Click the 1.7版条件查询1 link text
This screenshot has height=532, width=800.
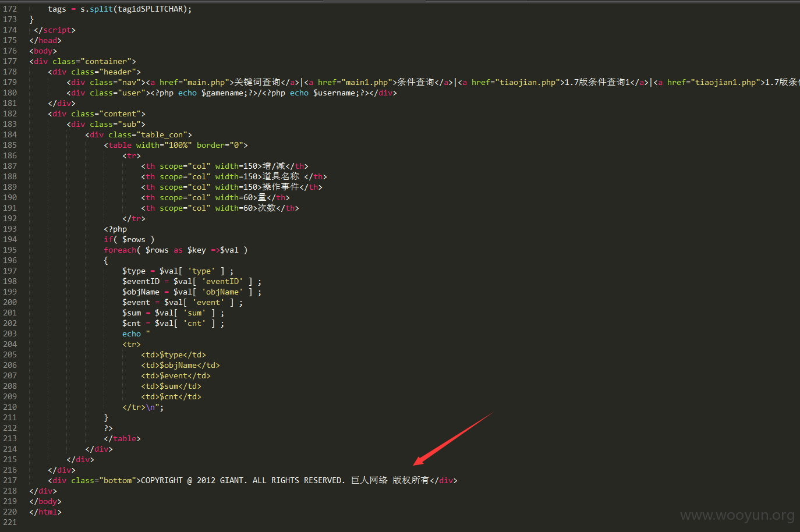[599, 82]
